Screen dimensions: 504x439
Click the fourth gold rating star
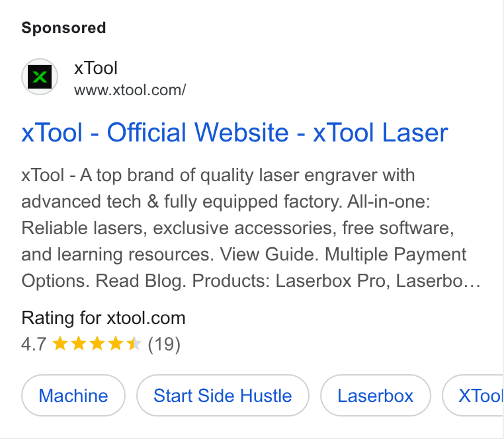116,344
